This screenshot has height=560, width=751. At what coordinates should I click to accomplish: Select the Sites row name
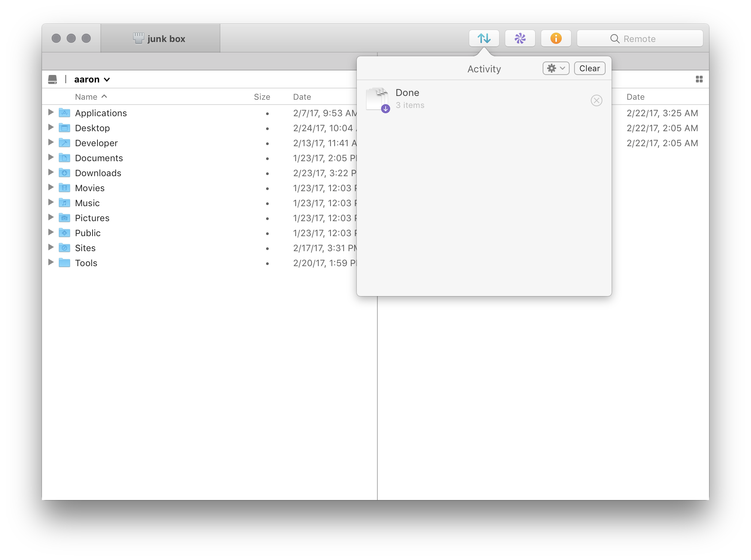[85, 248]
